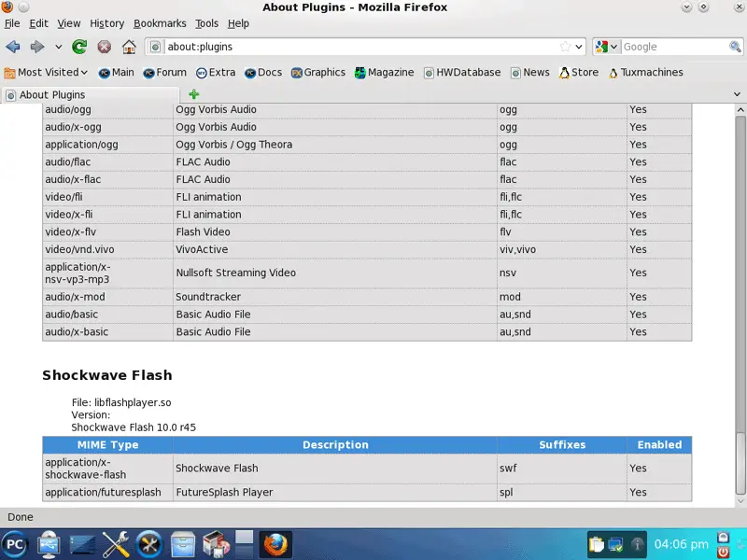Viewport: 747px width, 560px height.
Task: Click the Google search input field
Action: tap(674, 47)
